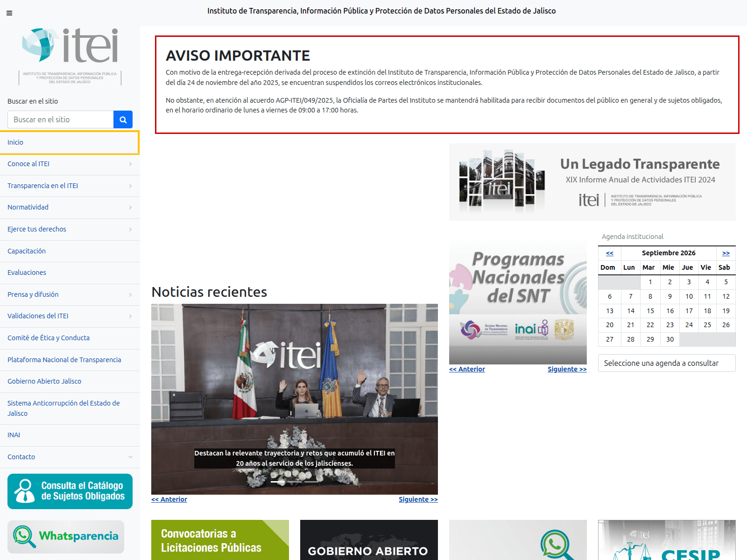Open the Gobierno Abierto tile
The width and height of the screenshot is (747, 560).
point(369,540)
